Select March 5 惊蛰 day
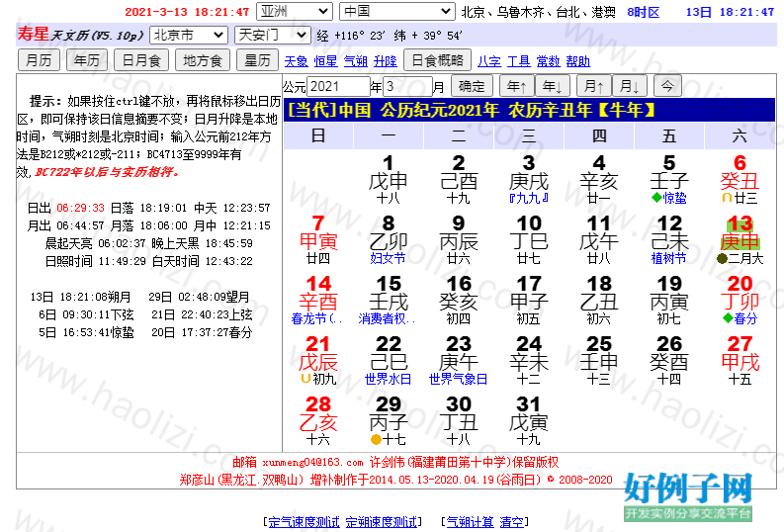The image size is (784, 532). (x=669, y=179)
